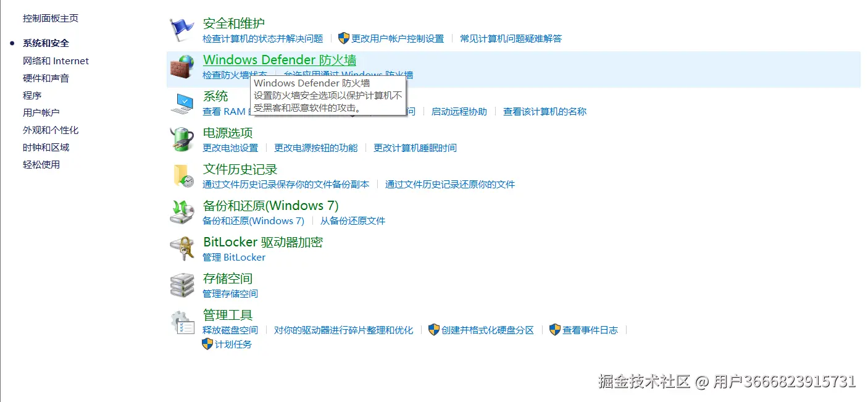Select 系统和安全 in the sidebar

click(x=46, y=43)
